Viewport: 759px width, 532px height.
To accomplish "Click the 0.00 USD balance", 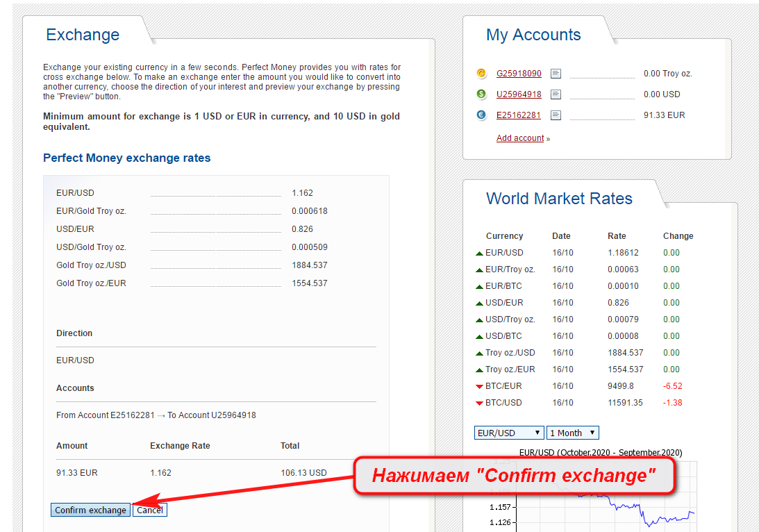I will tap(662, 94).
